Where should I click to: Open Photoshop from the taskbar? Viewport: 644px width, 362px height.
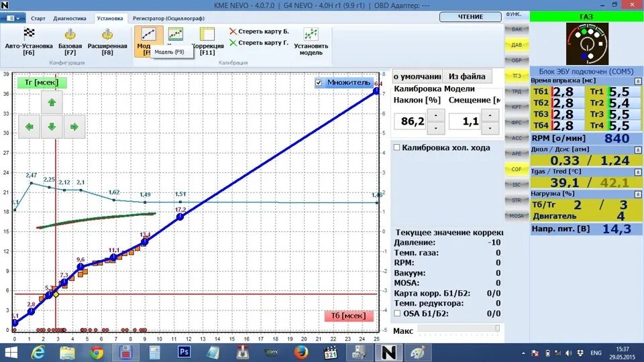click(184, 353)
